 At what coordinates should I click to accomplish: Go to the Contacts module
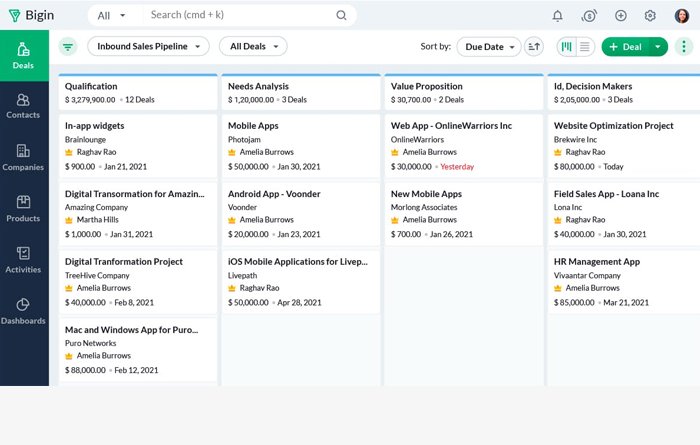(23, 106)
